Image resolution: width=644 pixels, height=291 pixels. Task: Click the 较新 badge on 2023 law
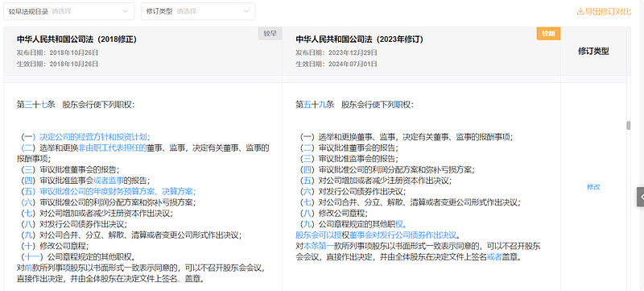tap(548, 33)
